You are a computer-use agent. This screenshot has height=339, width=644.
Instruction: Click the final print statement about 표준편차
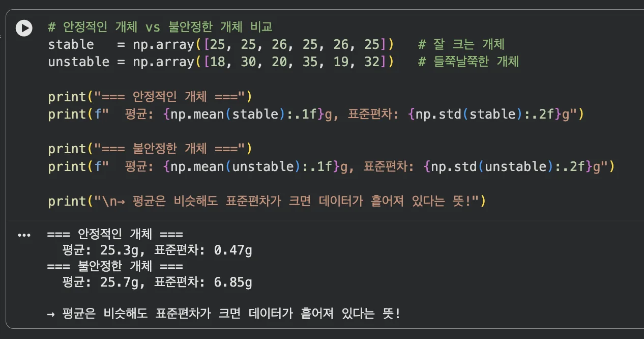tap(265, 201)
